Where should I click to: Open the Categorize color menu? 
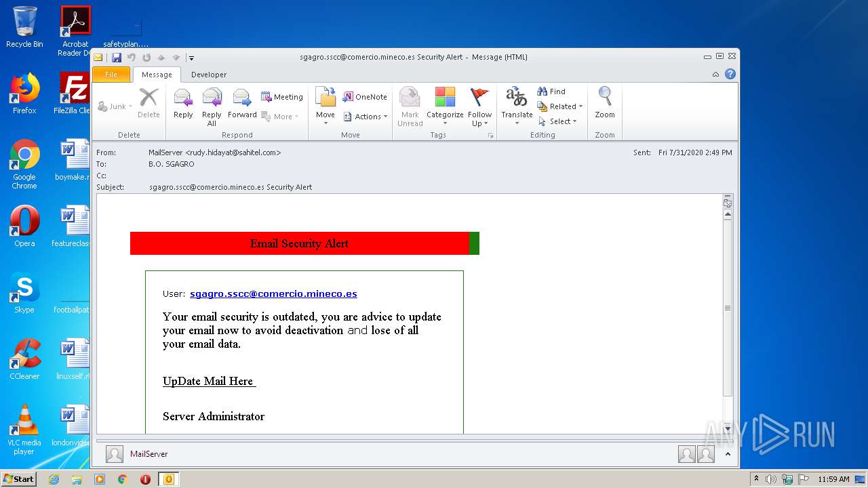pyautogui.click(x=445, y=107)
